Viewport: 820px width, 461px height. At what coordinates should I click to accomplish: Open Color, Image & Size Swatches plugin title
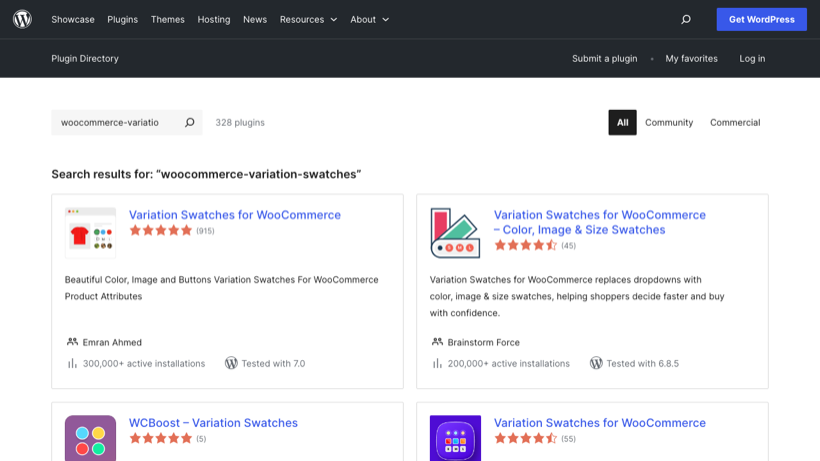600,222
